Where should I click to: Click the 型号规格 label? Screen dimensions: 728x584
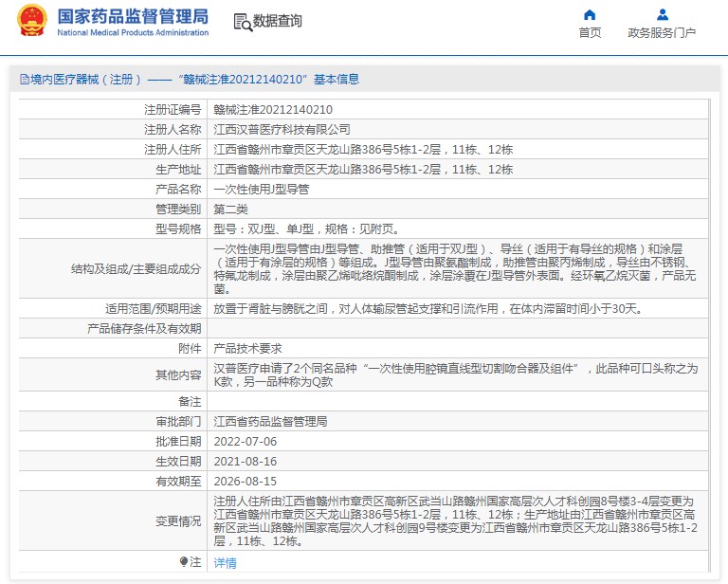(x=178, y=228)
